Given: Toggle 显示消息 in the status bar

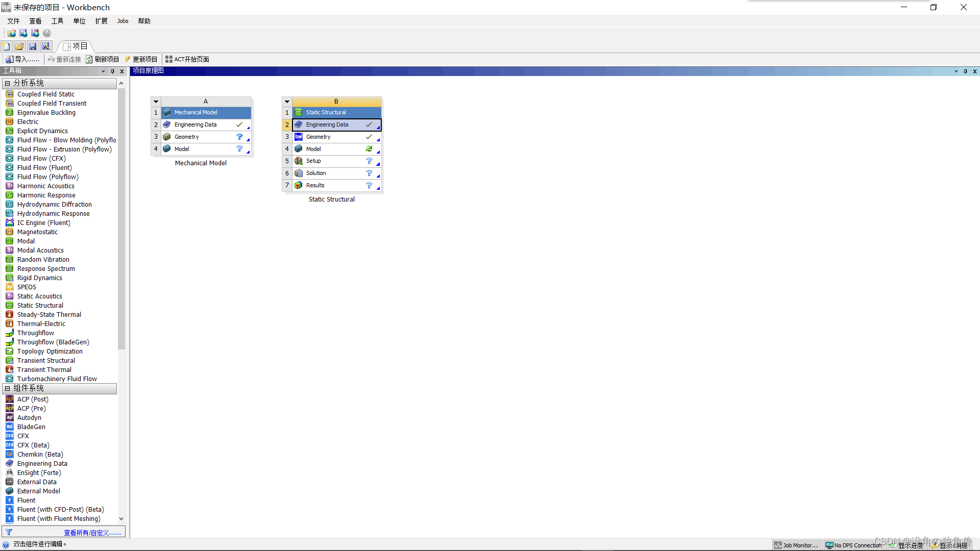Looking at the screenshot, I should click(949, 545).
